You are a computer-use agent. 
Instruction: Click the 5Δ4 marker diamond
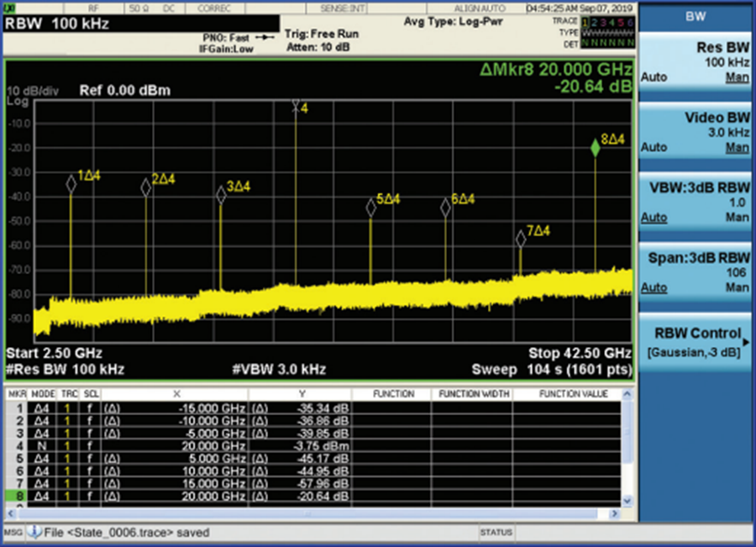click(x=370, y=207)
